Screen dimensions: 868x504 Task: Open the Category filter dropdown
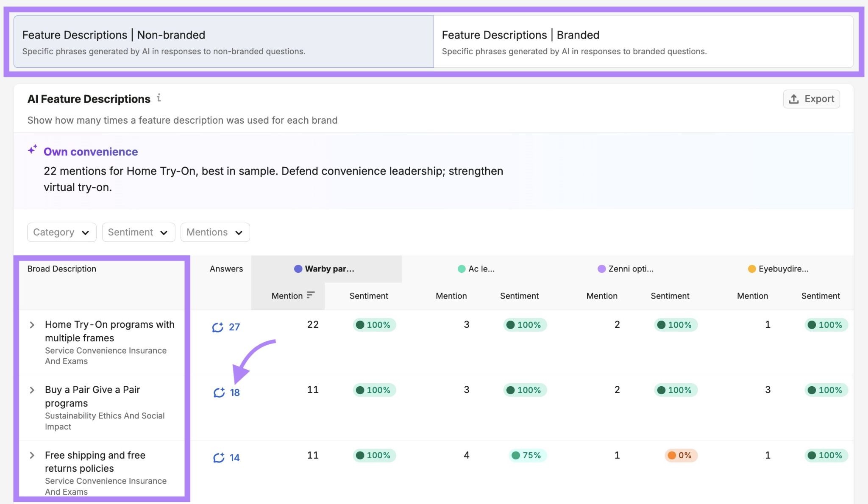(x=62, y=232)
